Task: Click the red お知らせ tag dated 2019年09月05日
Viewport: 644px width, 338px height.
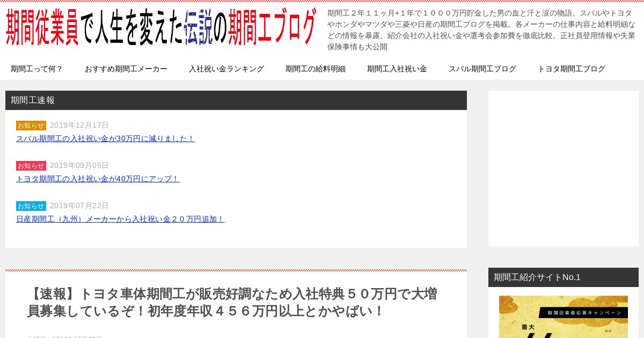Action: 31,166
